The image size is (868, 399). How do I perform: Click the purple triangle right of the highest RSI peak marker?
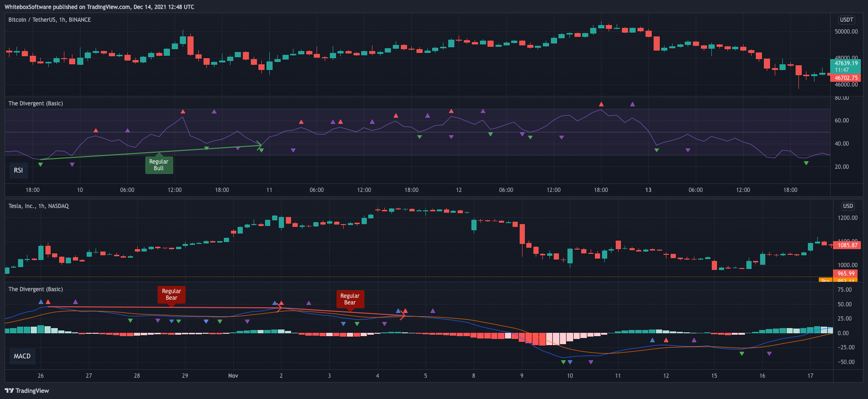(632, 104)
